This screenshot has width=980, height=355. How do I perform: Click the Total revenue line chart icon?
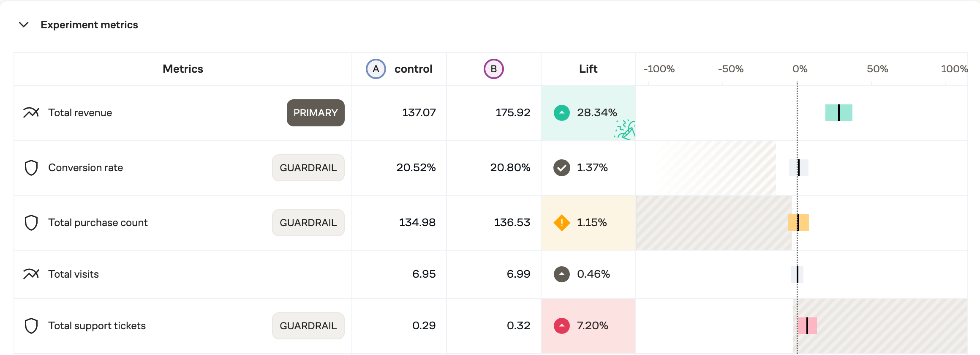31,113
